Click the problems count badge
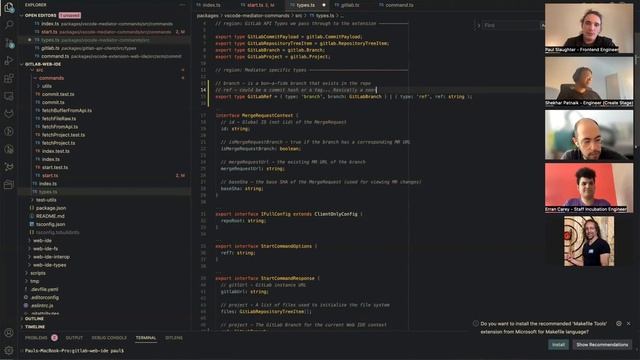Screen dimensions: 640x360 pyautogui.click(x=54, y=338)
